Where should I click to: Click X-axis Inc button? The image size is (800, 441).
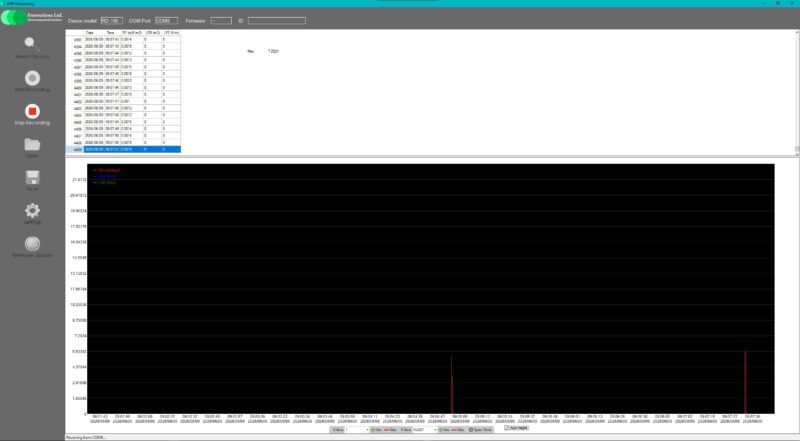point(377,430)
